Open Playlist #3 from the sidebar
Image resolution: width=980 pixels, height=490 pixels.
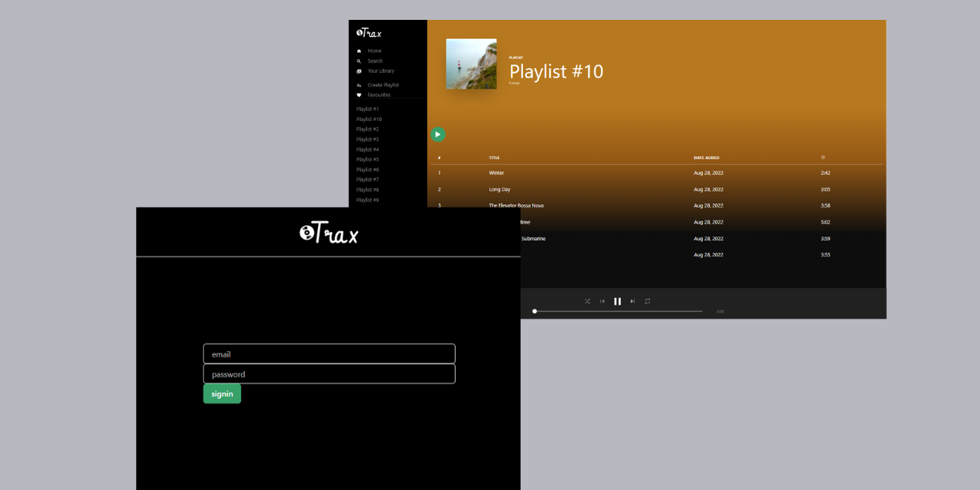(x=367, y=139)
